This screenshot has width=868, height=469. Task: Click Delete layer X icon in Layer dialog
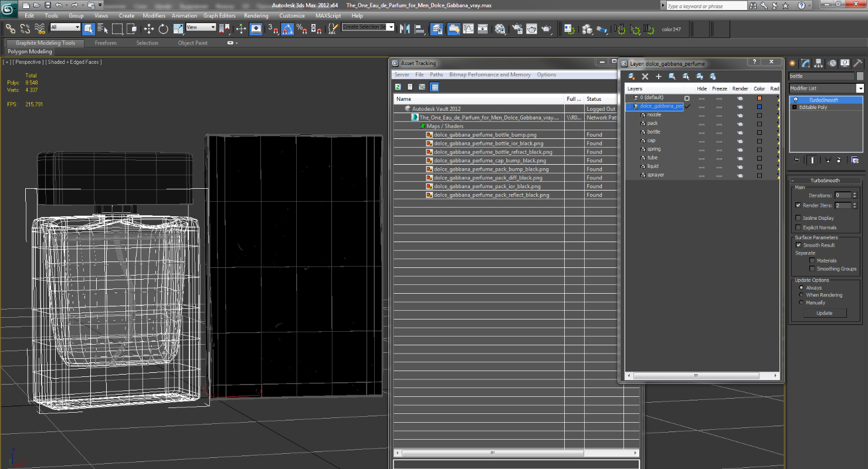645,76
